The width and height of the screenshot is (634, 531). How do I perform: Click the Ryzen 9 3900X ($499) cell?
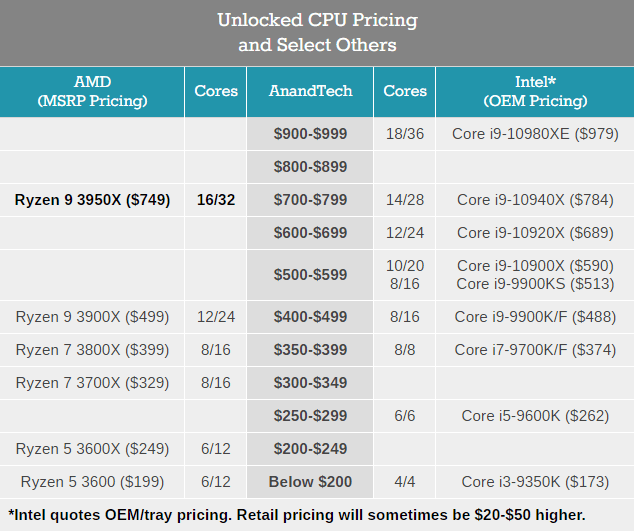pyautogui.click(x=92, y=317)
